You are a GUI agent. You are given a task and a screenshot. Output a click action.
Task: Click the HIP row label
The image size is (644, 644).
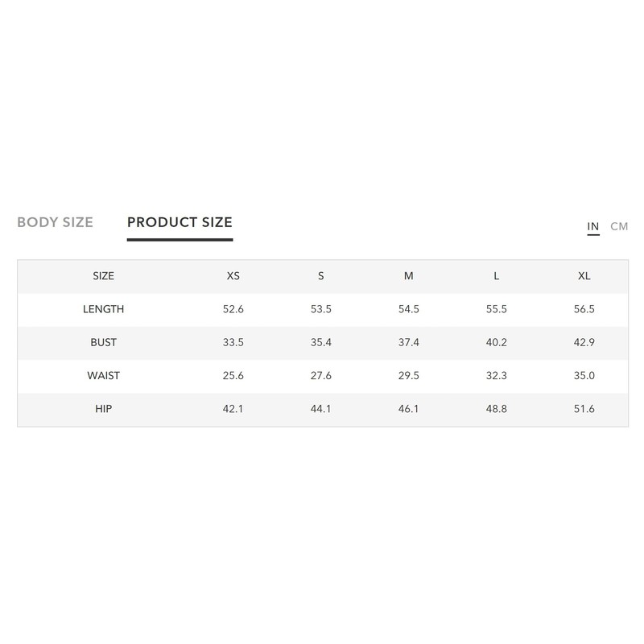(x=103, y=409)
